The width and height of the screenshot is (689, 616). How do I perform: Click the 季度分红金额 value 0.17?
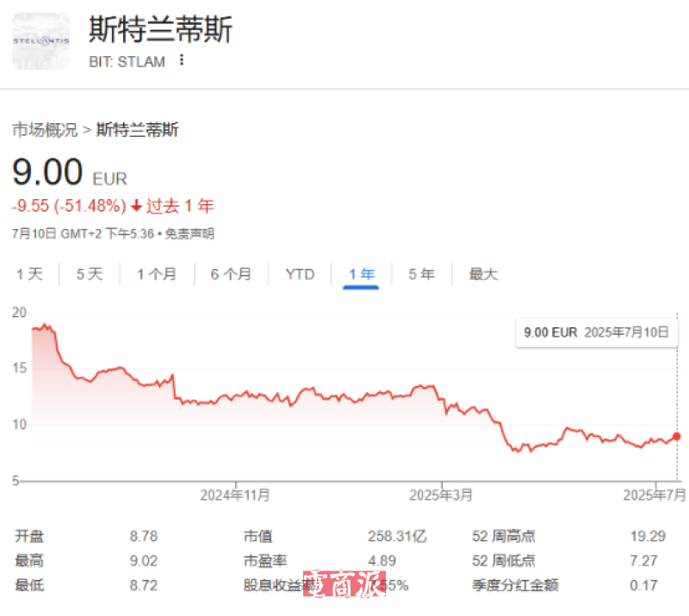pyautogui.click(x=643, y=586)
